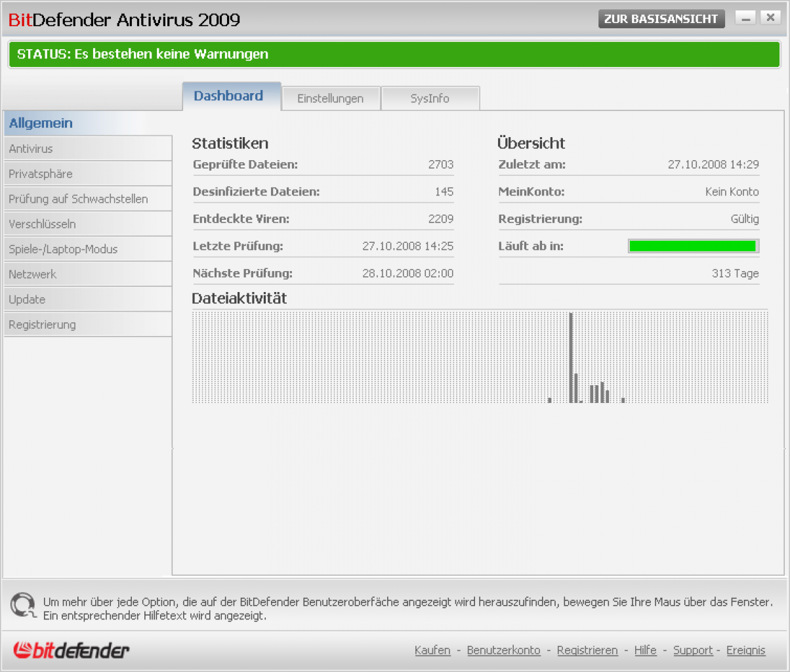Select Verschlüsseln in the sidebar
Viewport: 790px width, 672px height.
pos(87,224)
